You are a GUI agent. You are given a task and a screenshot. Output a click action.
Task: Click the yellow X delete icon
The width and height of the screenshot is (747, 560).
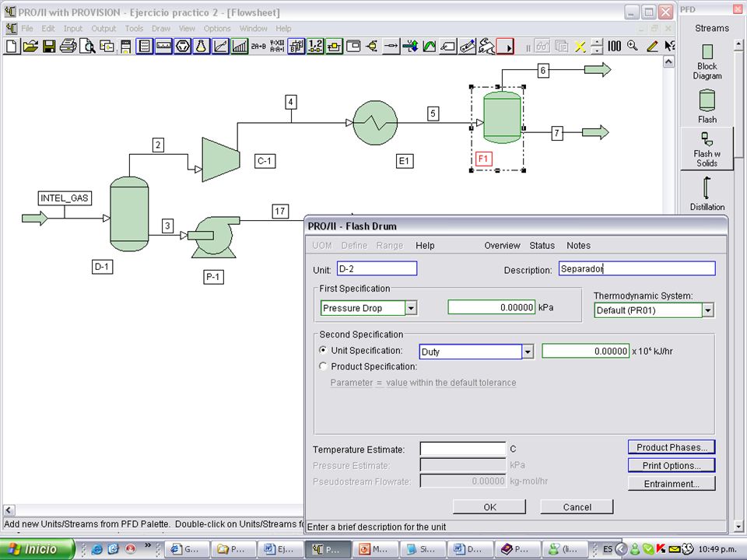click(x=580, y=46)
